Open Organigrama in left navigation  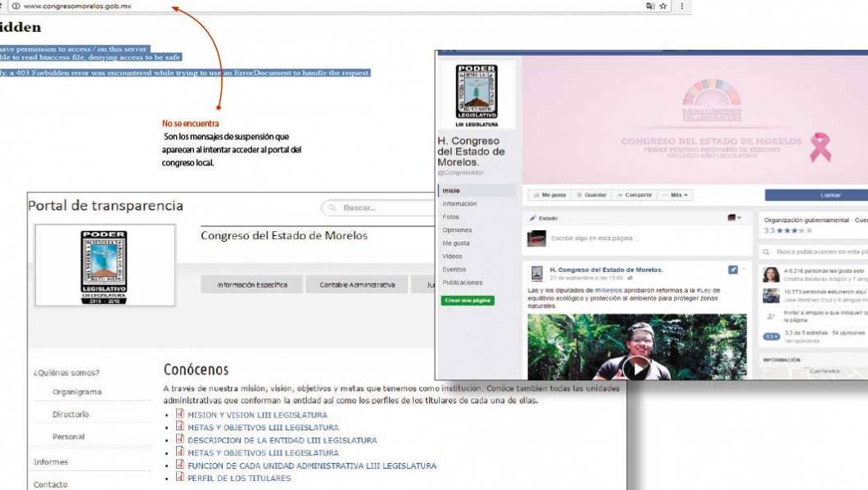(77, 392)
